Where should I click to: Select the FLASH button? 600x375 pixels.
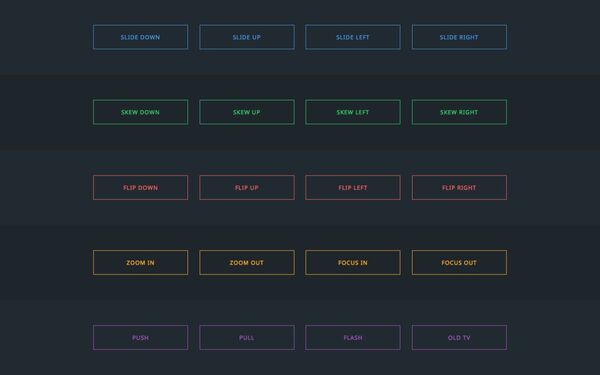[x=353, y=338]
